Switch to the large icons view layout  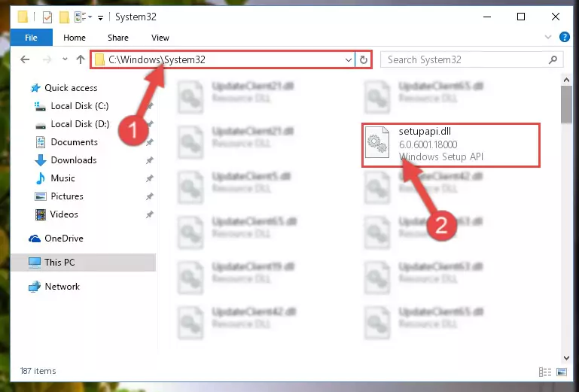click(562, 372)
